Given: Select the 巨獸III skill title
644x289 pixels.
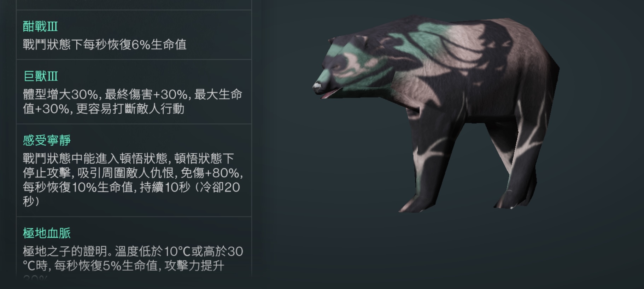Looking at the screenshot, I should coord(40,76).
